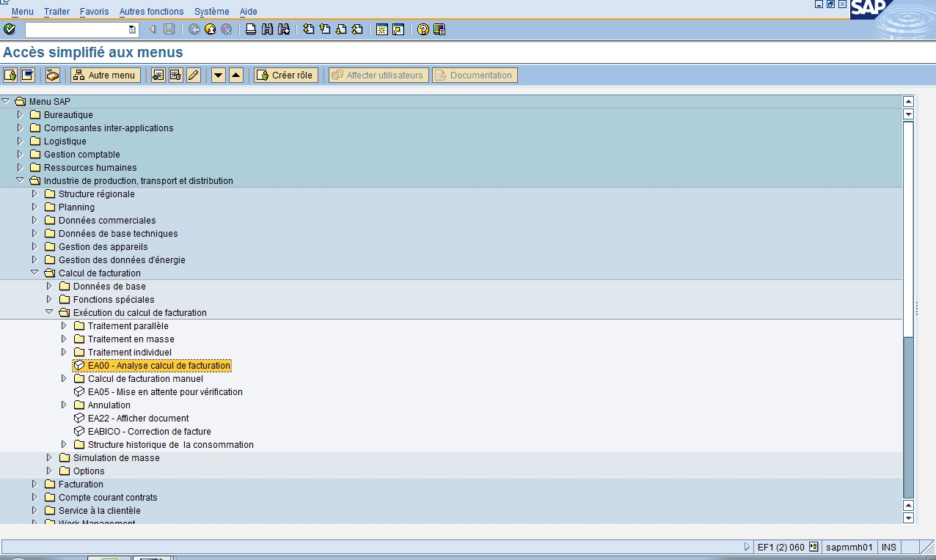Go to the last page icon

[357, 29]
